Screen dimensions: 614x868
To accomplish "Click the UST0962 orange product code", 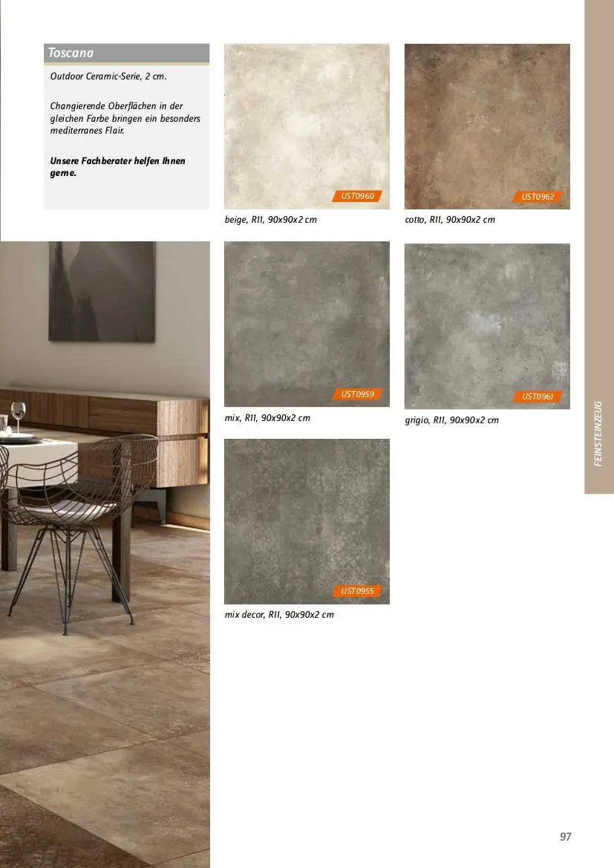I will pyautogui.click(x=538, y=197).
